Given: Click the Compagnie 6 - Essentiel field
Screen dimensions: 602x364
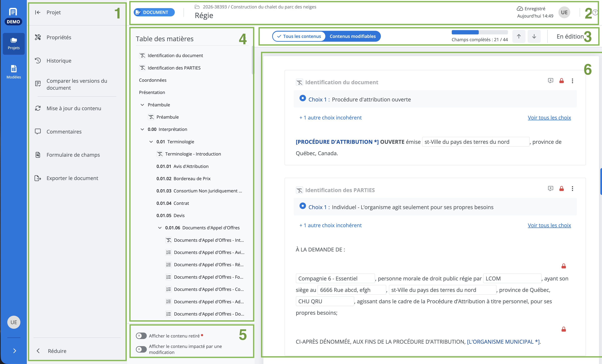Looking at the screenshot, I should [x=335, y=278].
